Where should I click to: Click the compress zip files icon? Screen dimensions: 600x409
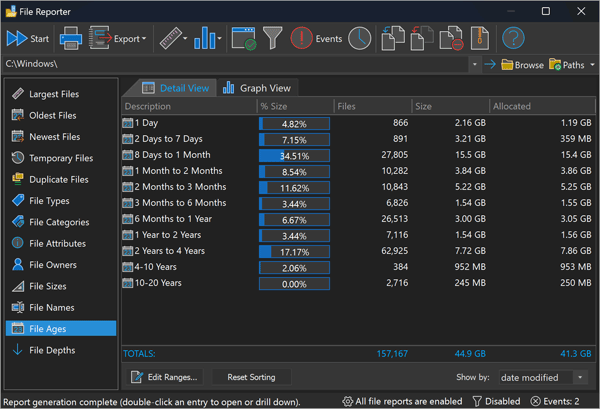tap(480, 38)
